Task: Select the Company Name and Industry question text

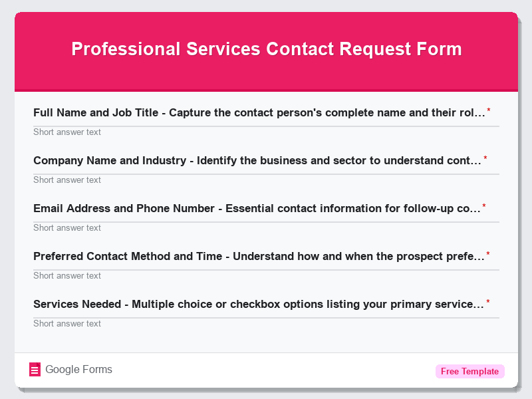Action: 257,160
